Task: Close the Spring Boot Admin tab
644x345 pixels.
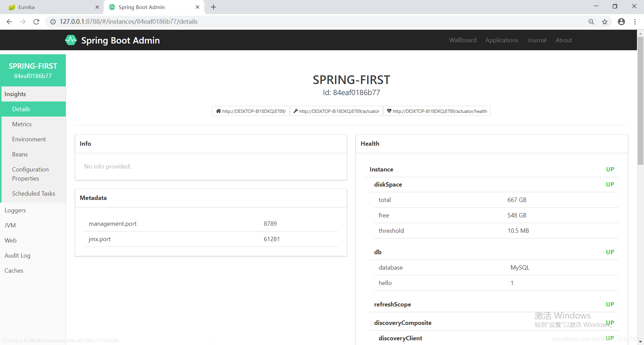Action: point(198,7)
